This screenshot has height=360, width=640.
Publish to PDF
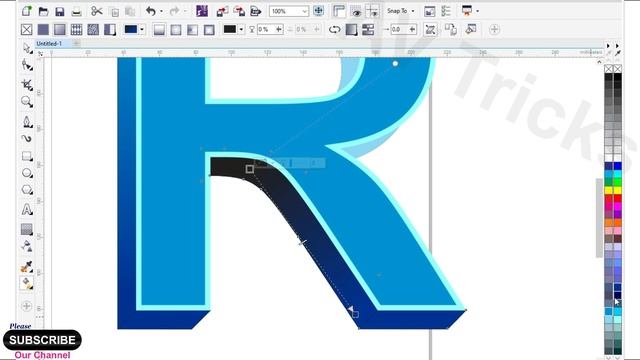pyautogui.click(x=256, y=11)
